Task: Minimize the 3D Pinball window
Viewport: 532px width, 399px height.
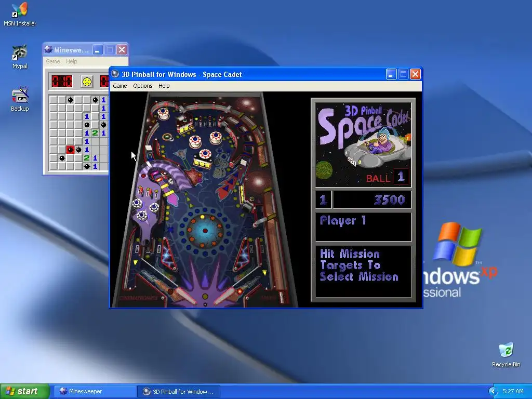Action: point(391,74)
